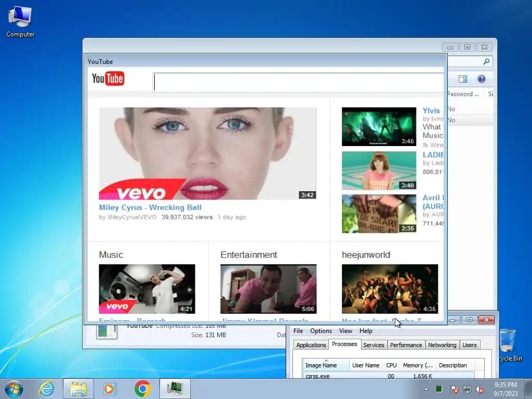Open the Miley Cyrus Wrecking Ball thumbnail
Viewport: 532px width, 399px height.
(207, 153)
